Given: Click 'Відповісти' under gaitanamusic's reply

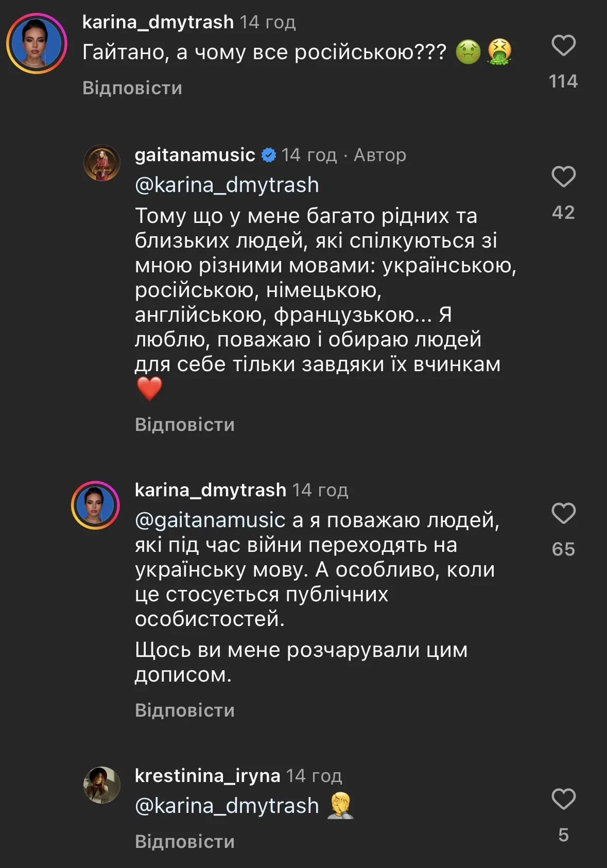Looking at the screenshot, I should (x=184, y=425).
